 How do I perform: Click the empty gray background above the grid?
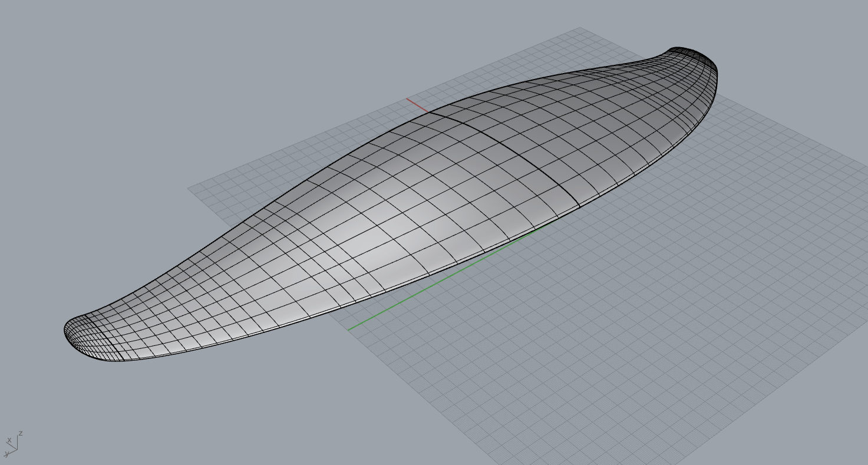tap(236, 71)
